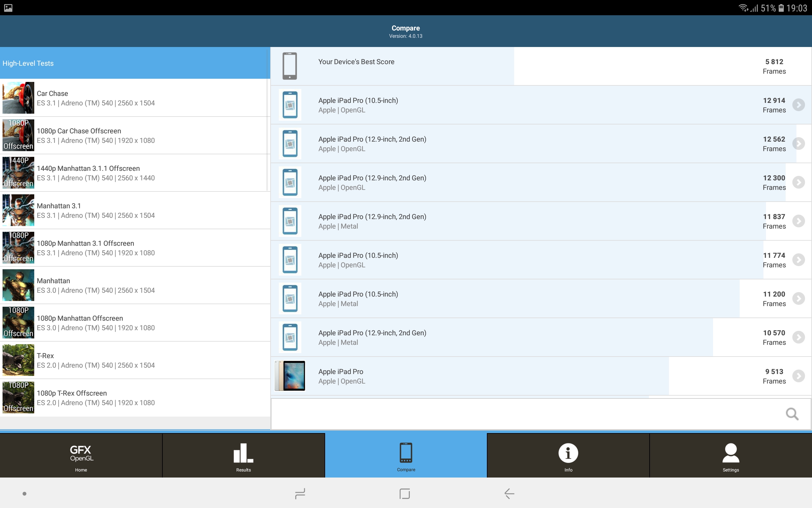Screen dimensions: 812x508
Task: Open chevron for the 11 200 Frames row
Action: click(799, 298)
